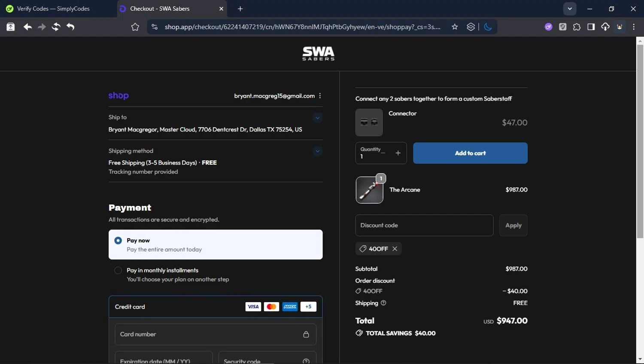Open a new browser tab

[x=240, y=9]
